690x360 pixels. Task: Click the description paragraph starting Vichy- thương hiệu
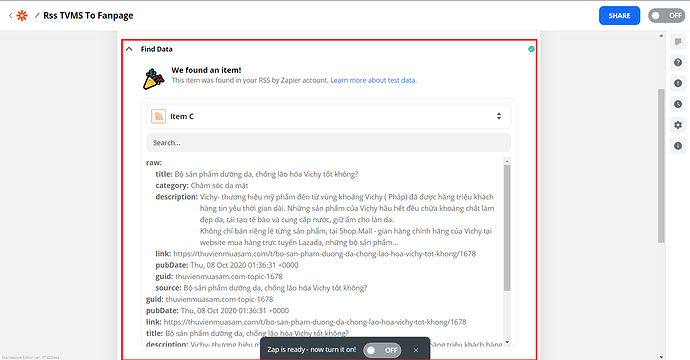pos(347,220)
